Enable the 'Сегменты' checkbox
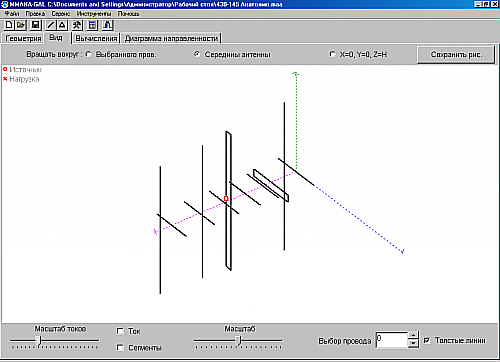 click(x=120, y=347)
